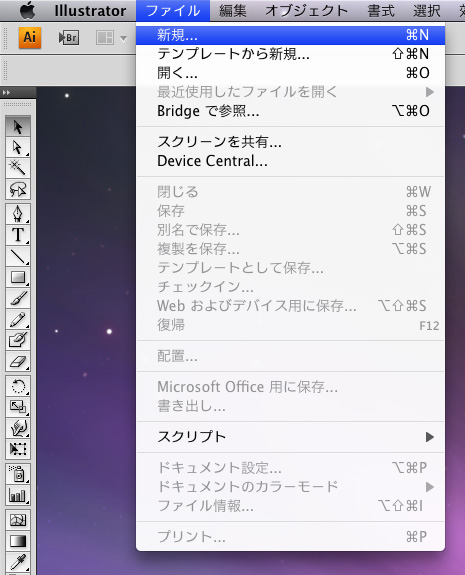Select the Free Transform tool

[x=18, y=449]
